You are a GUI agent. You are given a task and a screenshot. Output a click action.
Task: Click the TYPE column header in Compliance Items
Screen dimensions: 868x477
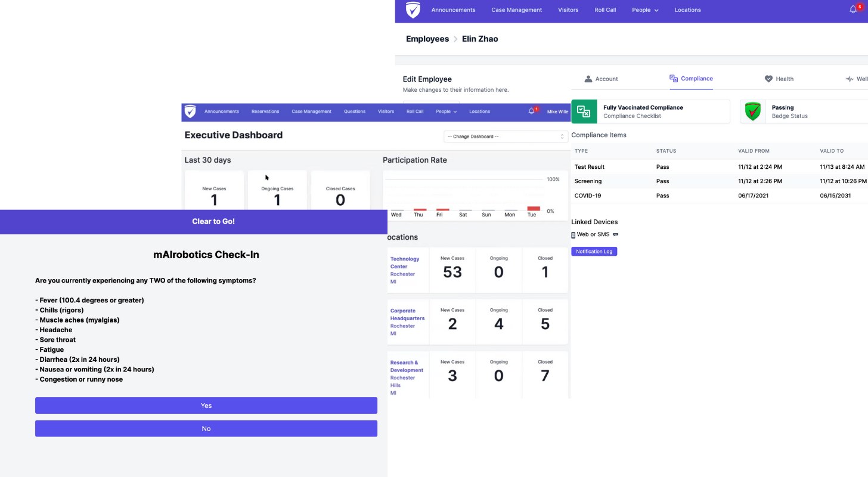pos(581,151)
